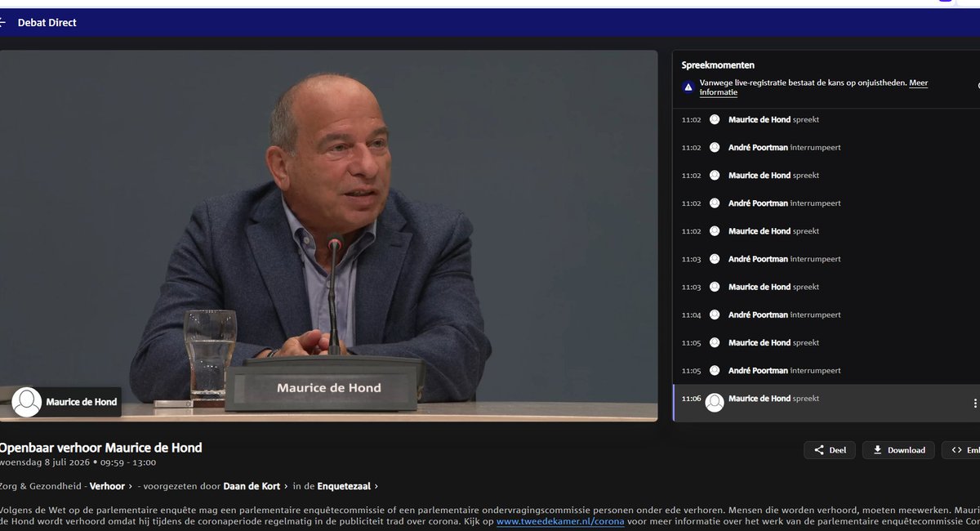Click the 11:06 timestamp
Screen dimensions: 980x531
pyautogui.click(x=692, y=399)
